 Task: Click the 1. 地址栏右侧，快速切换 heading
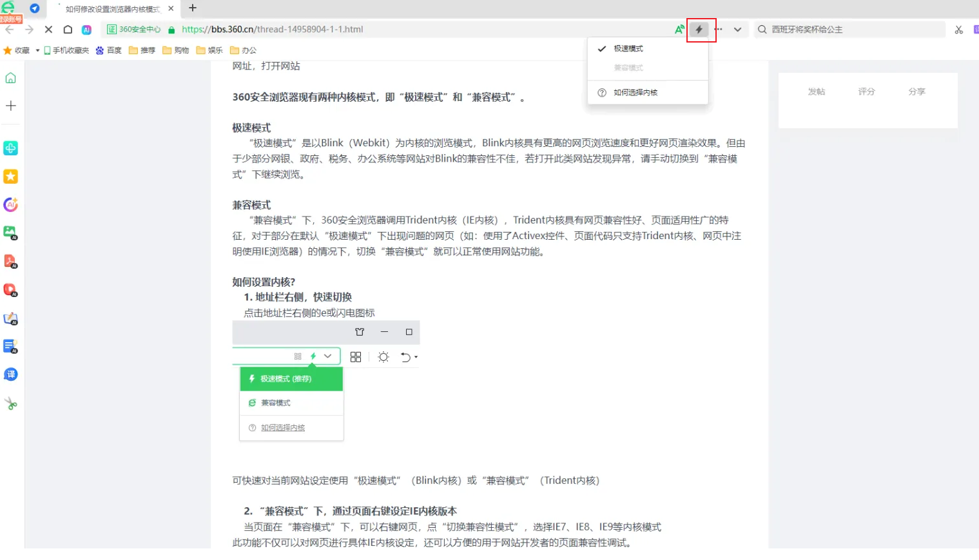(298, 297)
